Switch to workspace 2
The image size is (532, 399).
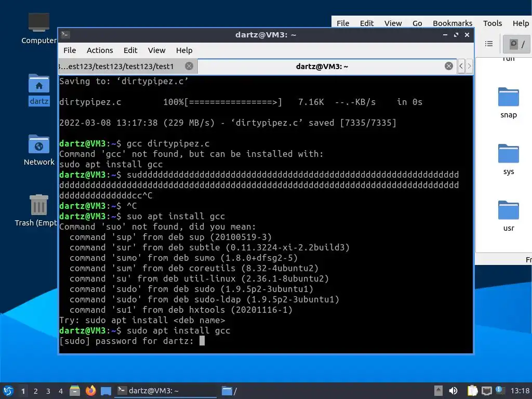[35, 391]
